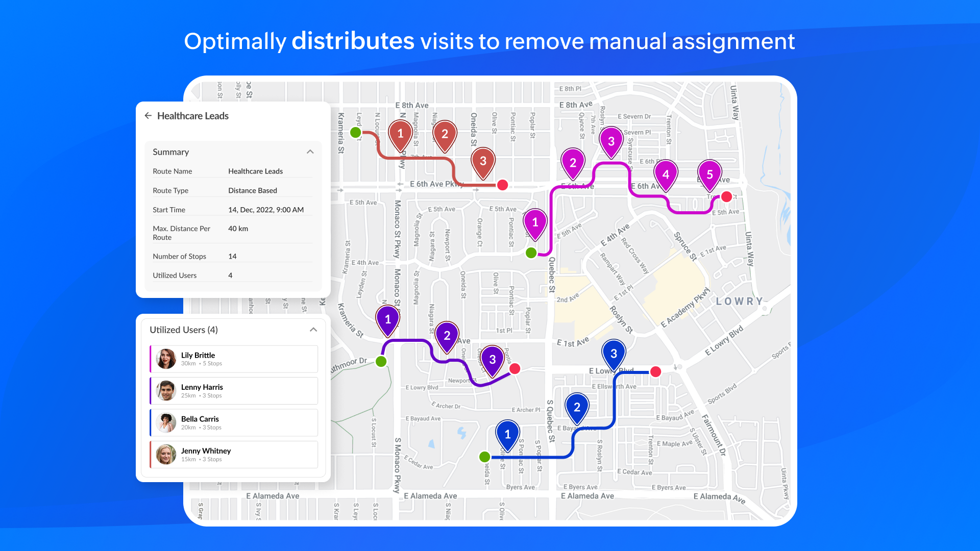This screenshot has height=551, width=980.
Task: Click the back arrow beside Healthcare Leads
Action: [x=148, y=116]
